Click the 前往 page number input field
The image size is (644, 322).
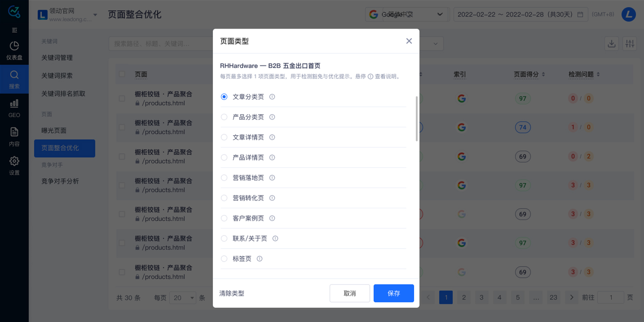(x=610, y=297)
